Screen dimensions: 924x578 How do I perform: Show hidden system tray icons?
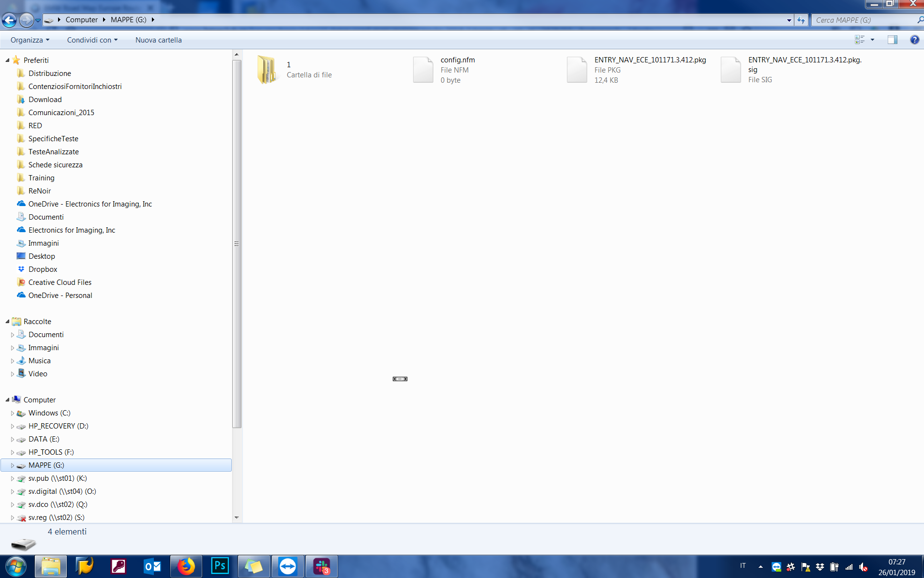click(760, 567)
